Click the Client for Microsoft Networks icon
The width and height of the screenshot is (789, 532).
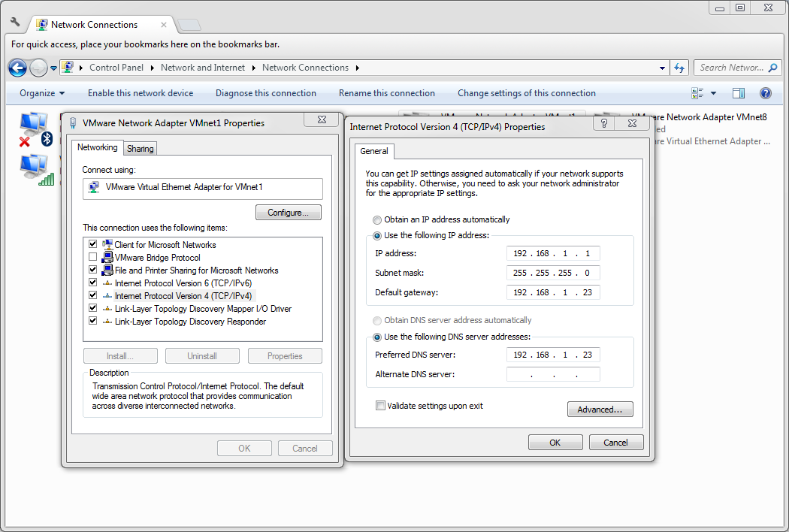click(x=107, y=245)
